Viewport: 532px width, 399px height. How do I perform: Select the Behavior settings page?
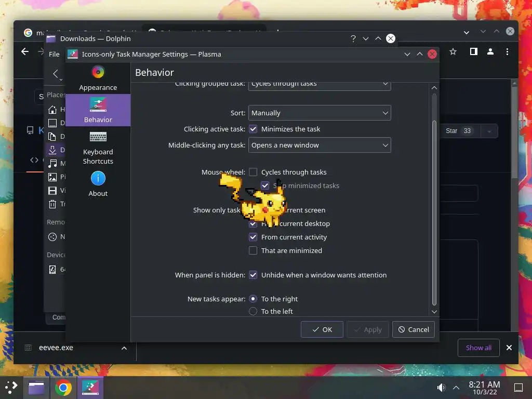[98, 110]
